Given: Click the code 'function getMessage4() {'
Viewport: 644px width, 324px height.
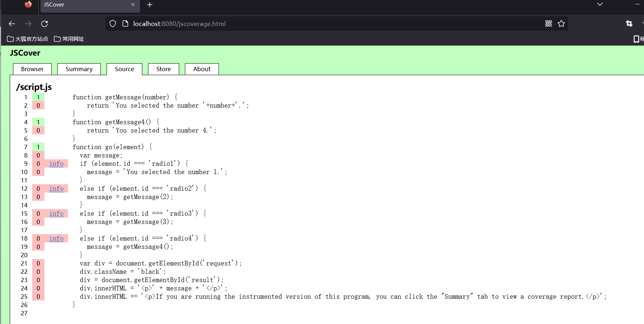Looking at the screenshot, I should [116, 122].
